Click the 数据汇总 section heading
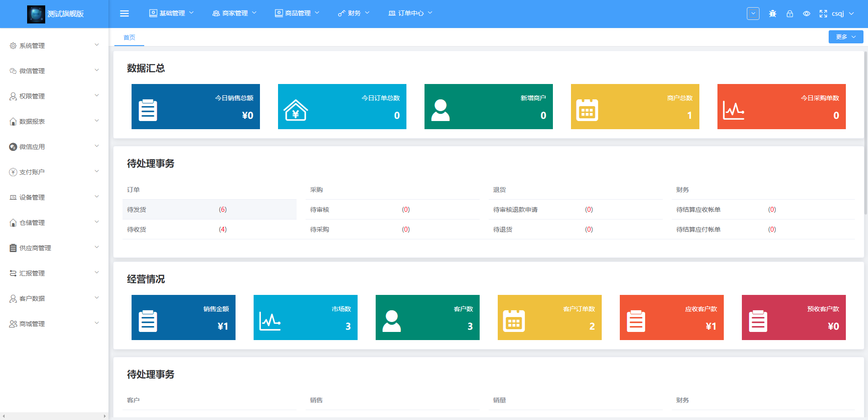 click(146, 68)
